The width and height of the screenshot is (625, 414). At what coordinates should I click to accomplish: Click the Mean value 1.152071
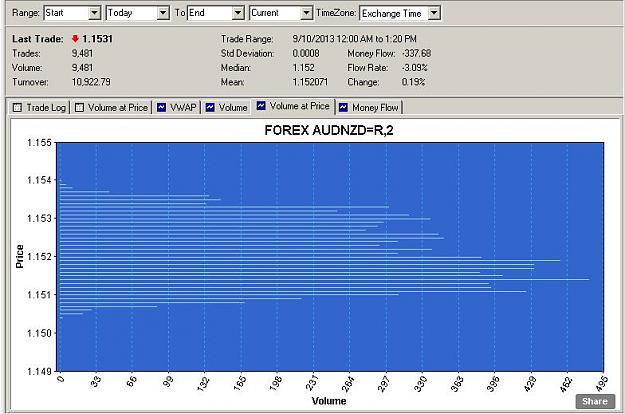click(x=310, y=82)
